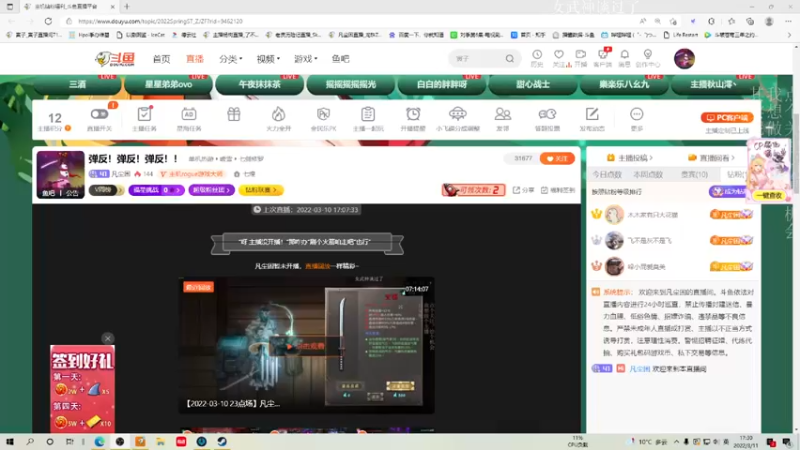Open the 签到好礼 sign-in gift banner

pos(82,388)
